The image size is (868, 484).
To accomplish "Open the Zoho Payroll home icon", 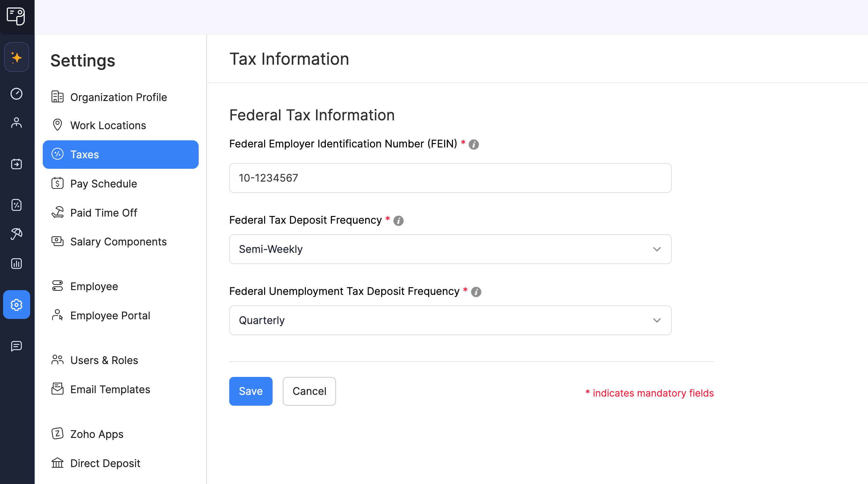I will tap(17, 17).
